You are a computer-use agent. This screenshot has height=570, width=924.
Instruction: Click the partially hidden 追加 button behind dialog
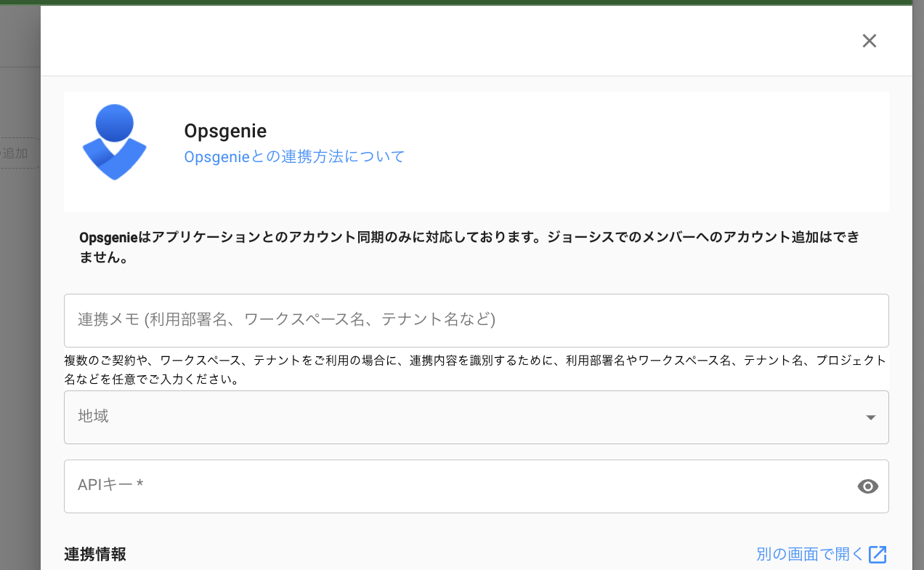point(17,153)
